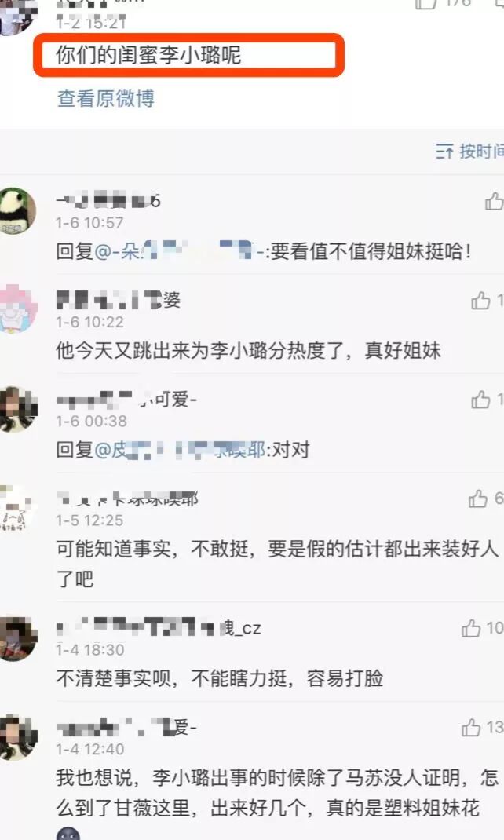Open the 查看原微博 link

[106, 99]
